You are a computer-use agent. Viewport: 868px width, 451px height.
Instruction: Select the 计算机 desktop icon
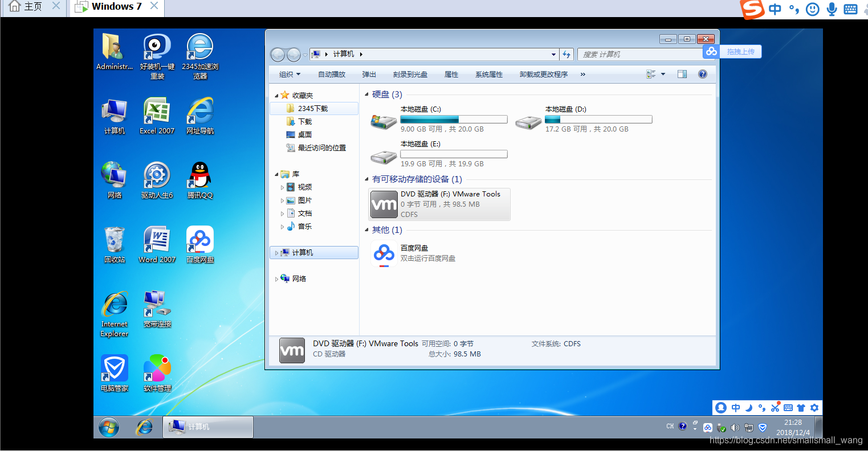tap(114, 117)
